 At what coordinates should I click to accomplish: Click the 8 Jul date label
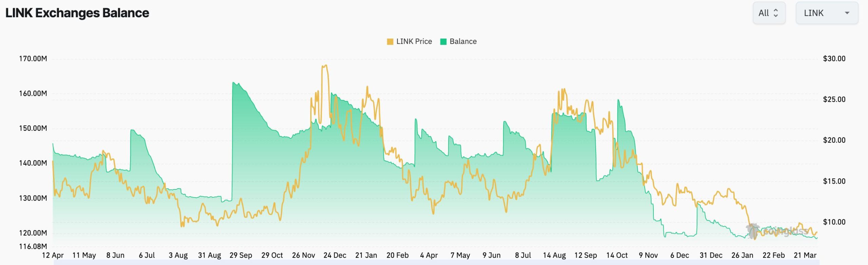click(523, 255)
